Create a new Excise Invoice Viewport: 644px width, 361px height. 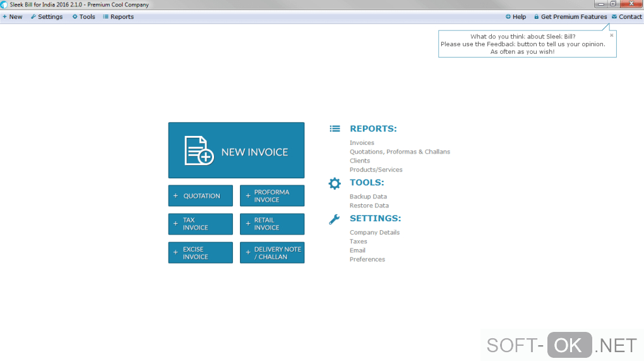[x=200, y=252]
